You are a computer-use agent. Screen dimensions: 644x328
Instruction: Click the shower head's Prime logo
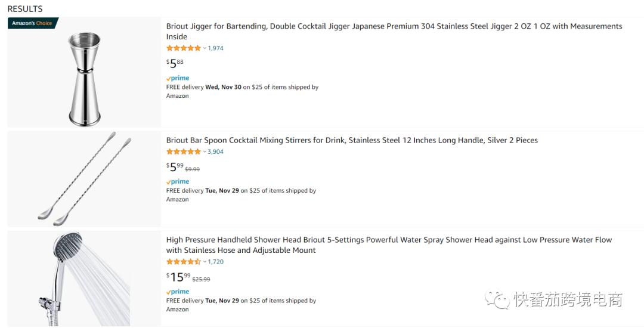tap(178, 292)
